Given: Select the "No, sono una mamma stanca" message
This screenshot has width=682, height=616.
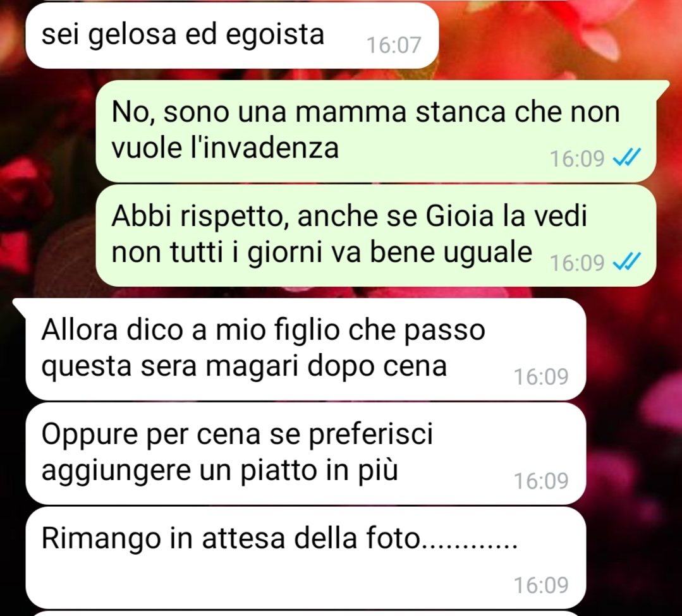Looking at the screenshot, I should pos(376,131).
